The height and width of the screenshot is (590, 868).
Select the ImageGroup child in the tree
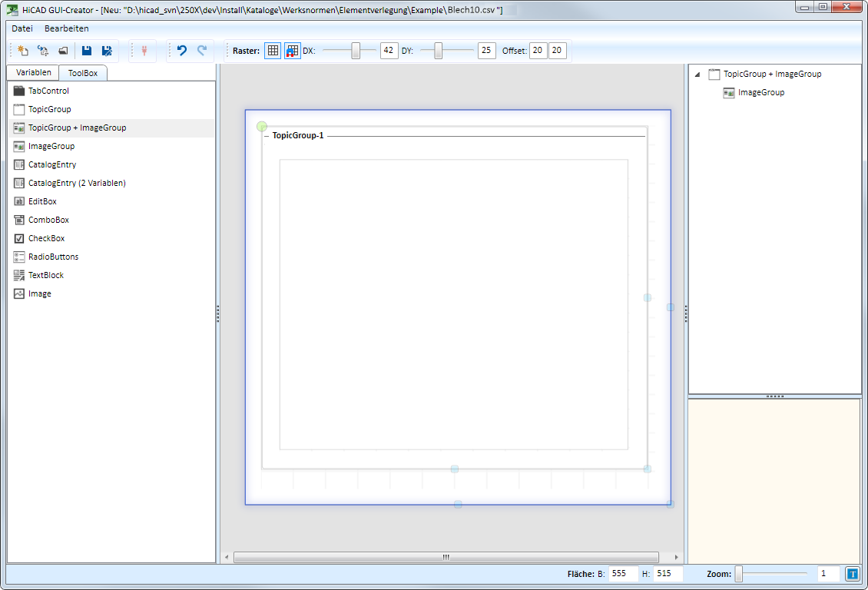coord(760,92)
